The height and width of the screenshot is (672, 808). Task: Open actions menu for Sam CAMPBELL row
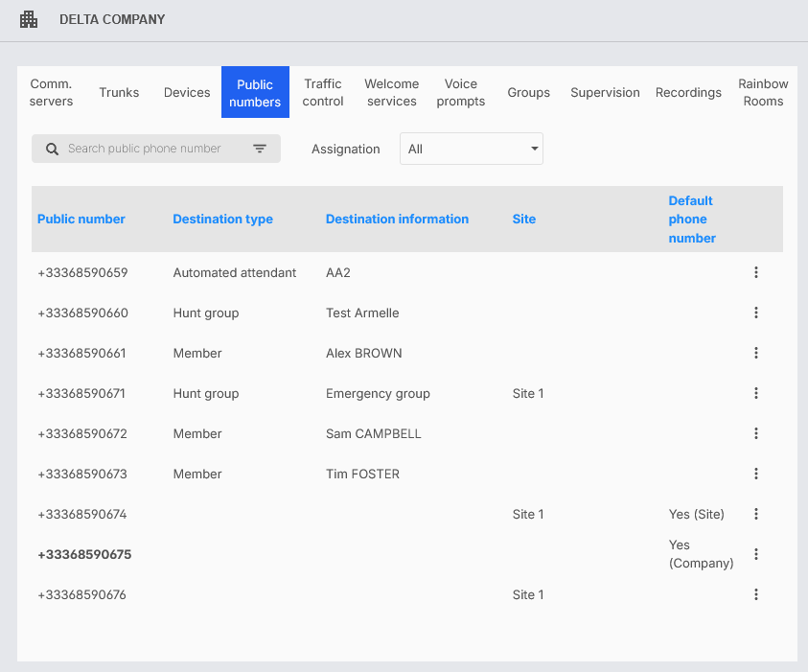756,434
